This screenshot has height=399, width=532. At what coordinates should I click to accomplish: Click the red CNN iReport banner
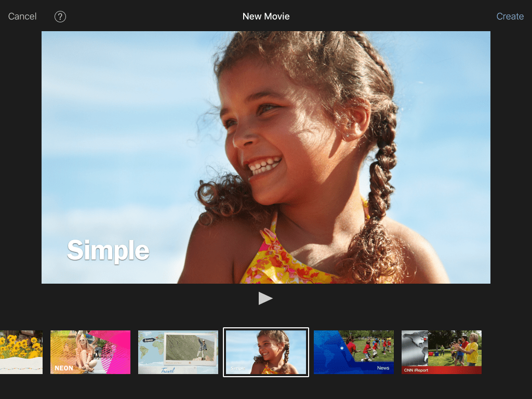tap(442, 370)
